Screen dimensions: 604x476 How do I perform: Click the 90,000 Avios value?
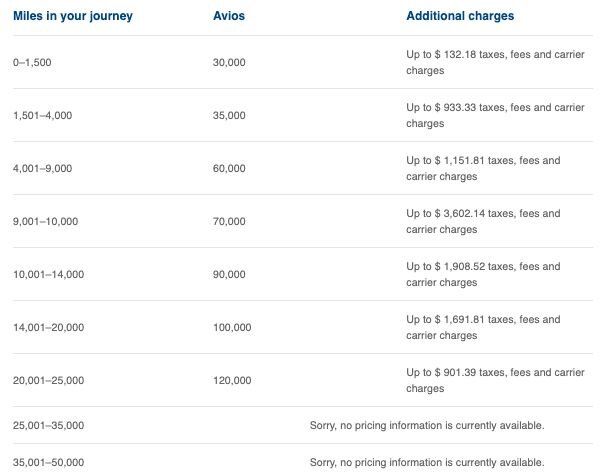[x=229, y=274]
